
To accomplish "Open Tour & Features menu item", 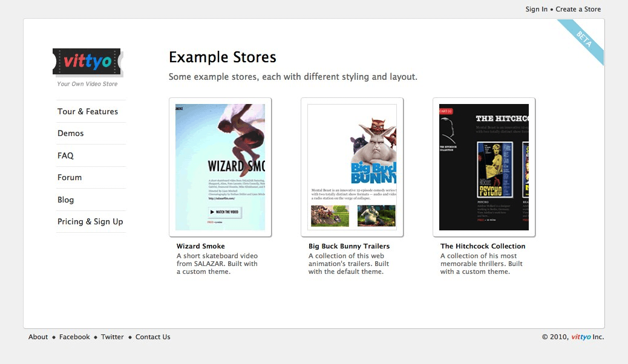I will tap(88, 111).
